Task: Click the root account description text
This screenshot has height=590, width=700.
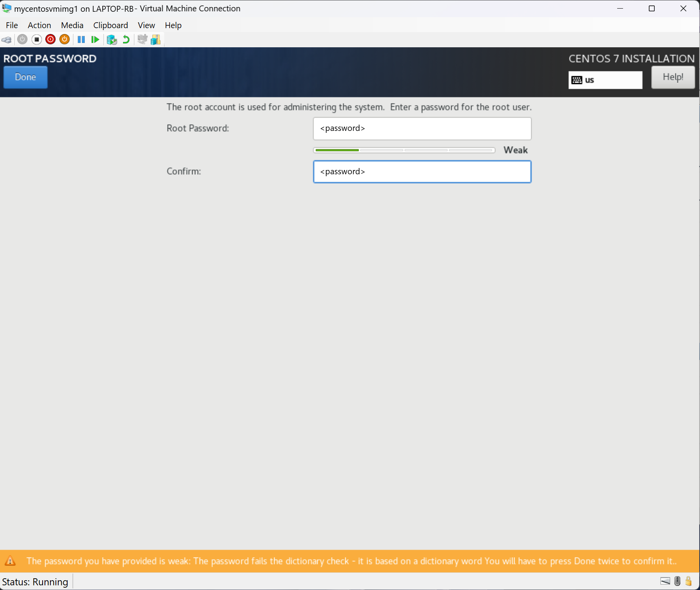Action: point(349,107)
